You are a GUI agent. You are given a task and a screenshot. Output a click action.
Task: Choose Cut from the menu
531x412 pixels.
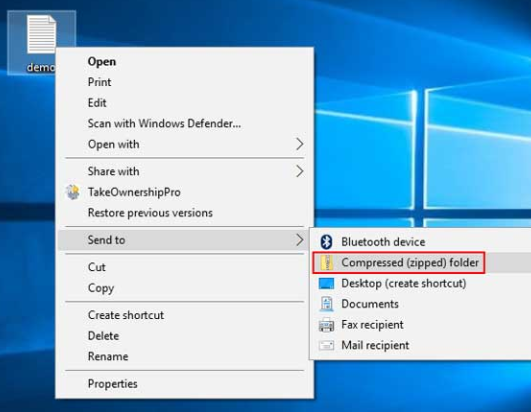pos(97,267)
